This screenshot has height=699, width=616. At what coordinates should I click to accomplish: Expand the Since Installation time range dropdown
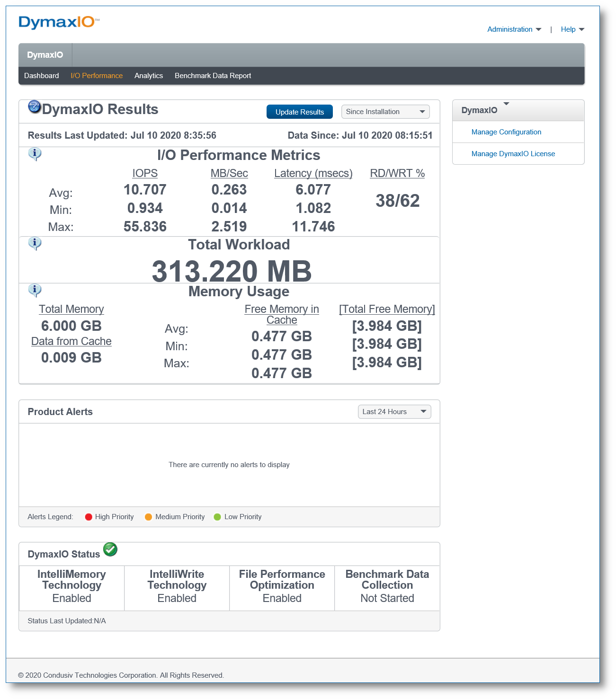point(385,112)
